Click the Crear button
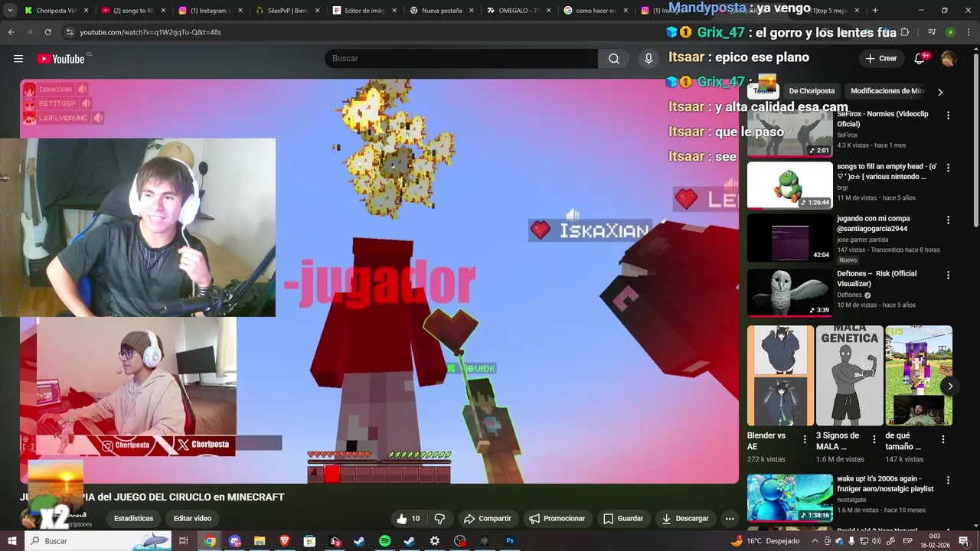 point(880,59)
